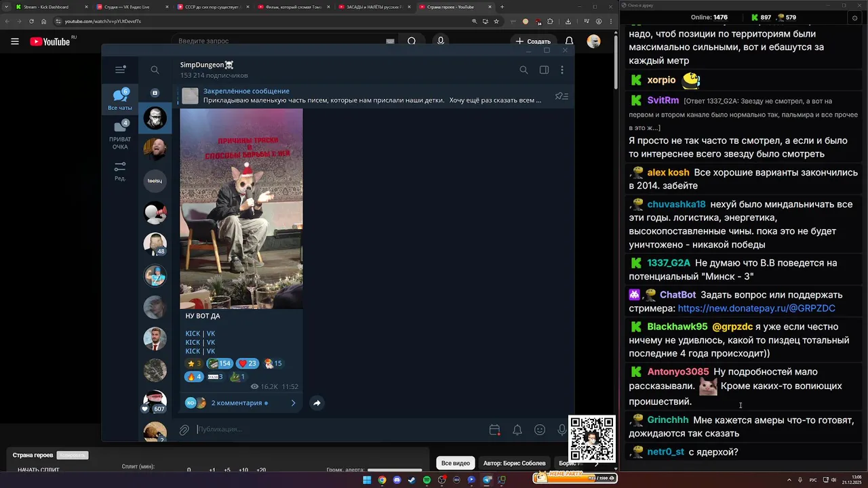868x488 pixels.
Task: Bookmark the page with the star icon
Action: pos(496,21)
